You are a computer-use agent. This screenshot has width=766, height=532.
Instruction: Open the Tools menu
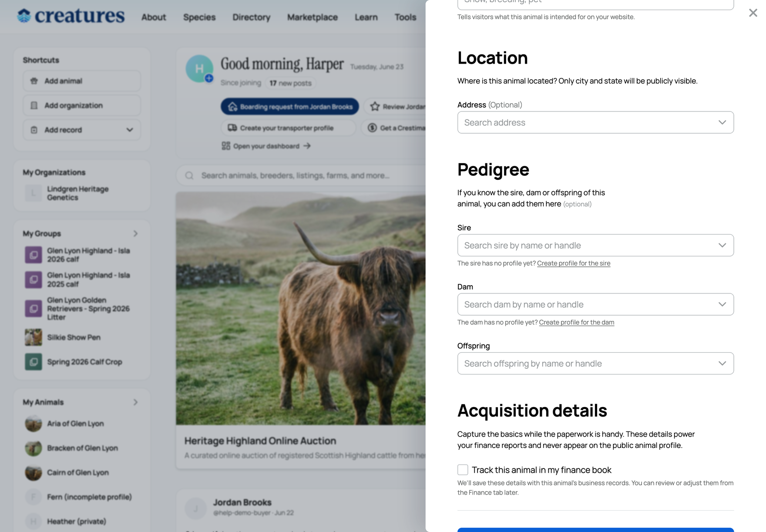(406, 17)
